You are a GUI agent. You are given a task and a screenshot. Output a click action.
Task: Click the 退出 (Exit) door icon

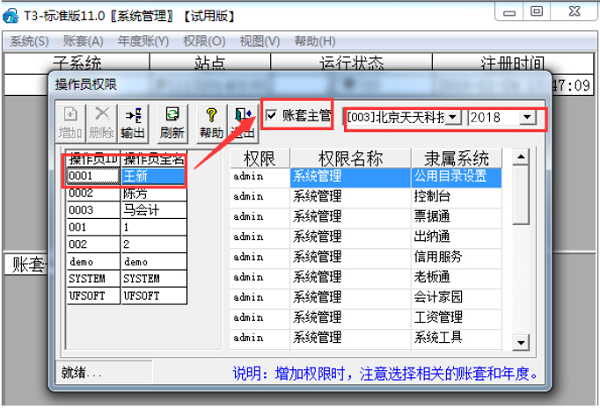(243, 123)
